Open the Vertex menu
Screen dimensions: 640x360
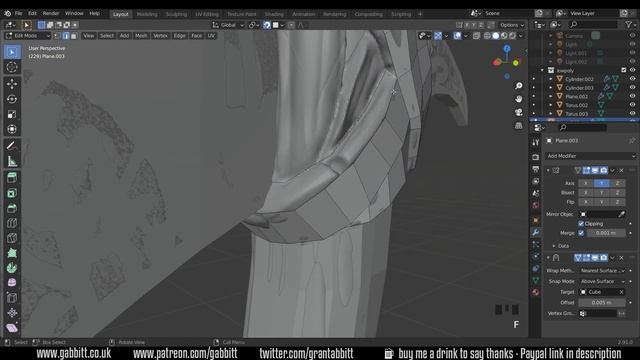coord(160,36)
